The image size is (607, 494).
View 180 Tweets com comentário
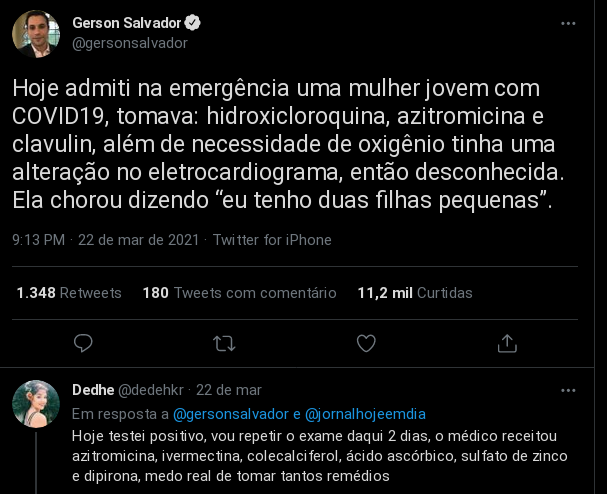coord(240,293)
